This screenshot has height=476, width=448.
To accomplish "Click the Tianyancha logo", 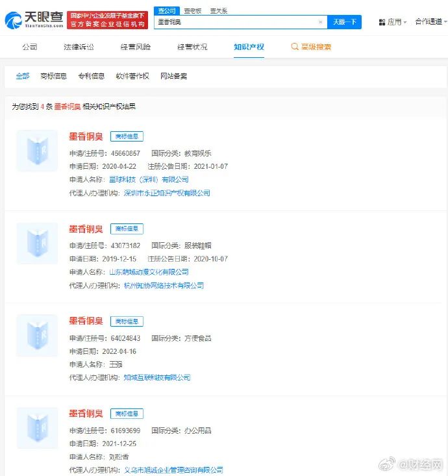I will click(x=34, y=20).
